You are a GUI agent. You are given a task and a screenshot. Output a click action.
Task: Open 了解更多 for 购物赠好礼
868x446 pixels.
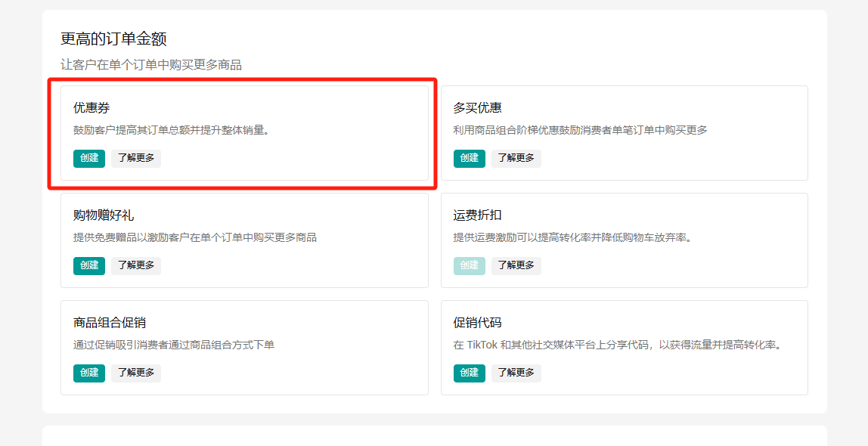[x=136, y=265]
